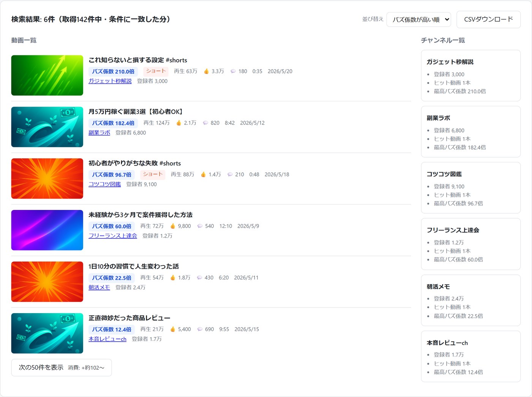Viewport: 532px width, 397px height.
Task: Click thumbnail of 初心者がやりがちな失敗 video
Action: click(x=47, y=178)
